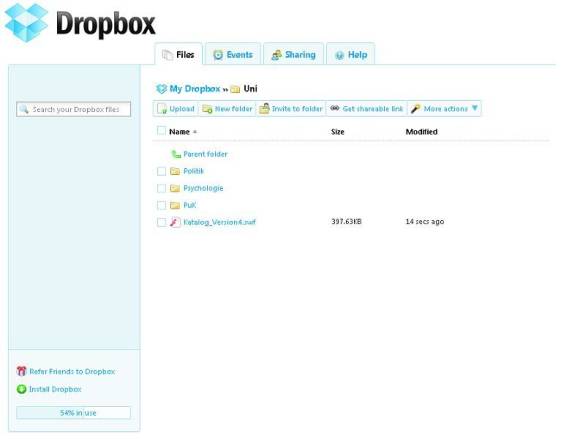Click the Katalog_Version4 flash file icon
Screen dimensions: 580x439
(175, 222)
